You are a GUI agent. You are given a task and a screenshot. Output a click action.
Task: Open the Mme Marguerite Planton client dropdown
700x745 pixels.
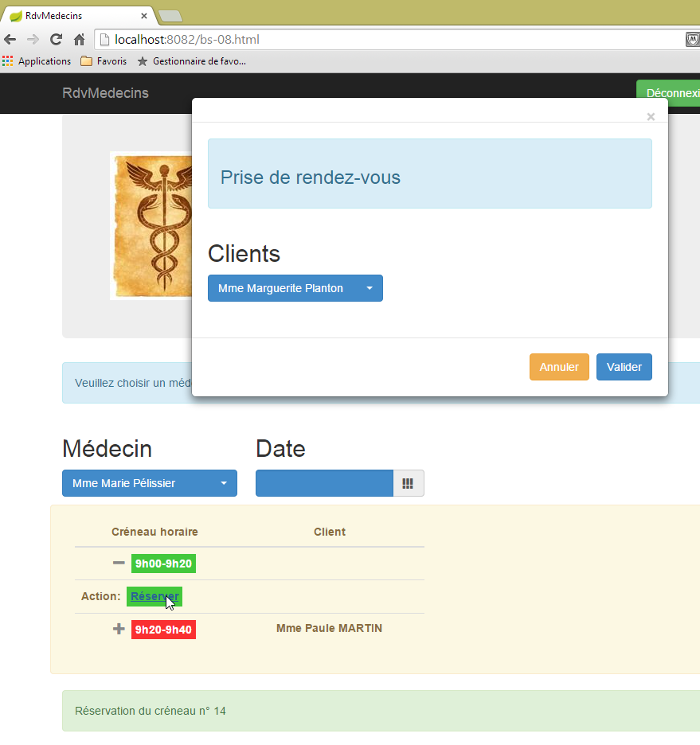tap(295, 288)
